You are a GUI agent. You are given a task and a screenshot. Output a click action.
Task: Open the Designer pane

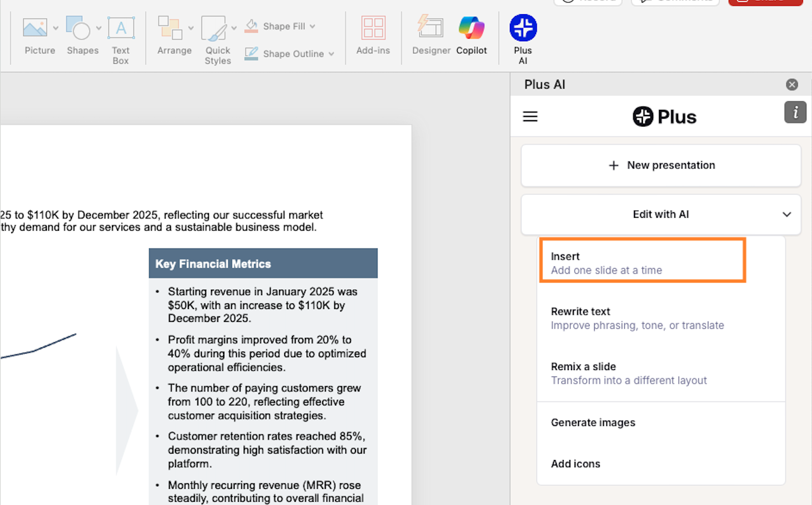coord(431,35)
